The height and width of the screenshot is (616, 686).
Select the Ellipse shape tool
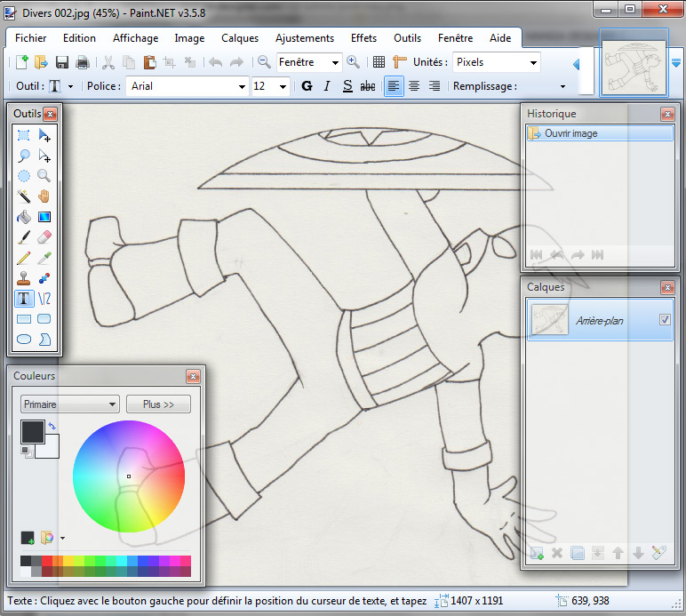coord(24,340)
